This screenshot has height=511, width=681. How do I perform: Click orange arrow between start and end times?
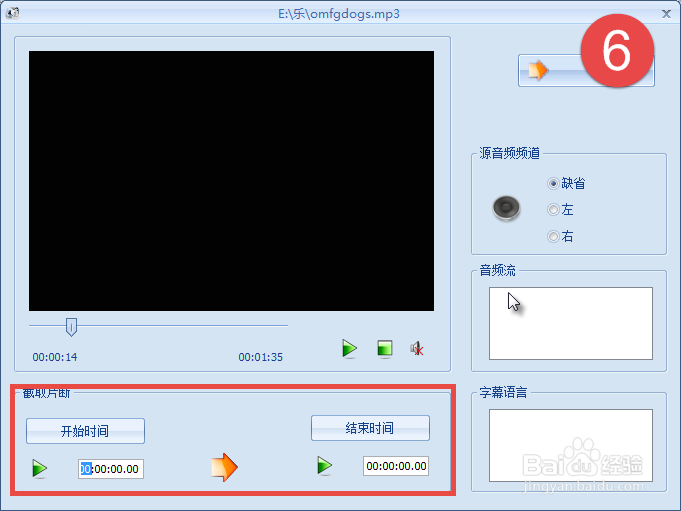(x=224, y=467)
